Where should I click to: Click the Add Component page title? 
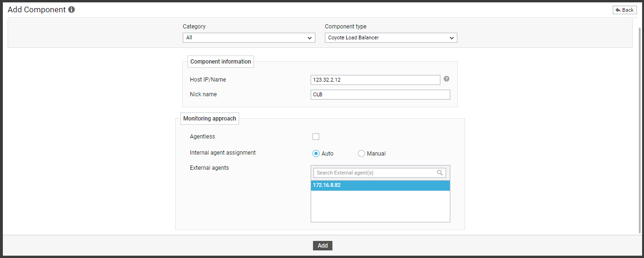click(x=36, y=9)
